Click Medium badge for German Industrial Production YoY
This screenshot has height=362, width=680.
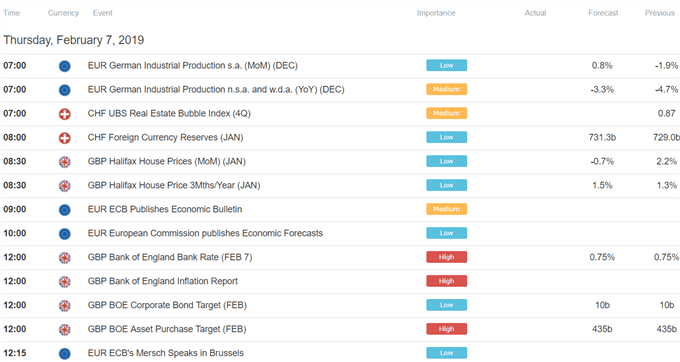pos(447,89)
